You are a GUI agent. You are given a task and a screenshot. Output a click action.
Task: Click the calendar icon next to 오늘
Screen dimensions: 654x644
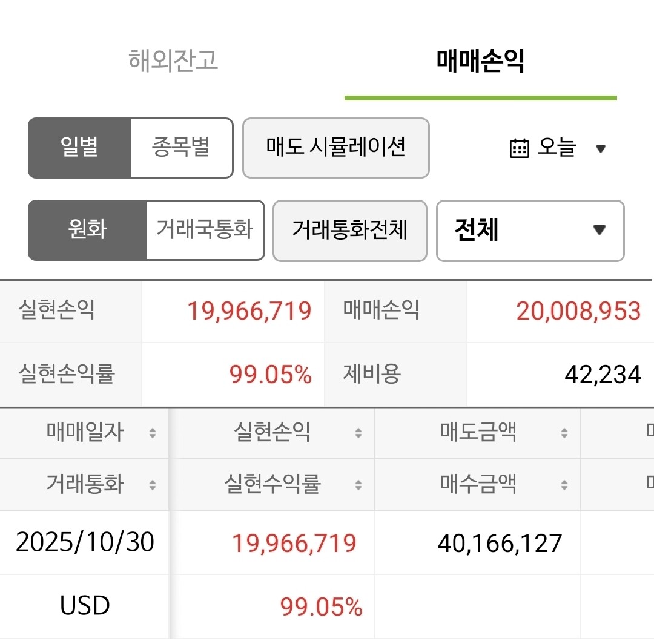[519, 148]
